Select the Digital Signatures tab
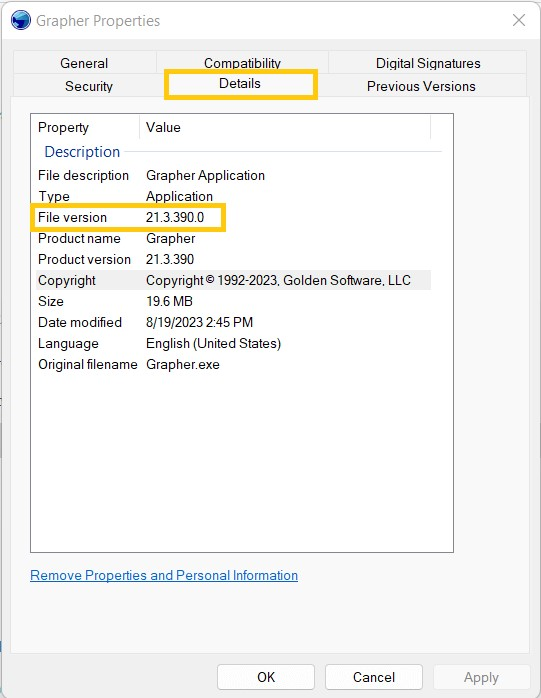 [428, 63]
